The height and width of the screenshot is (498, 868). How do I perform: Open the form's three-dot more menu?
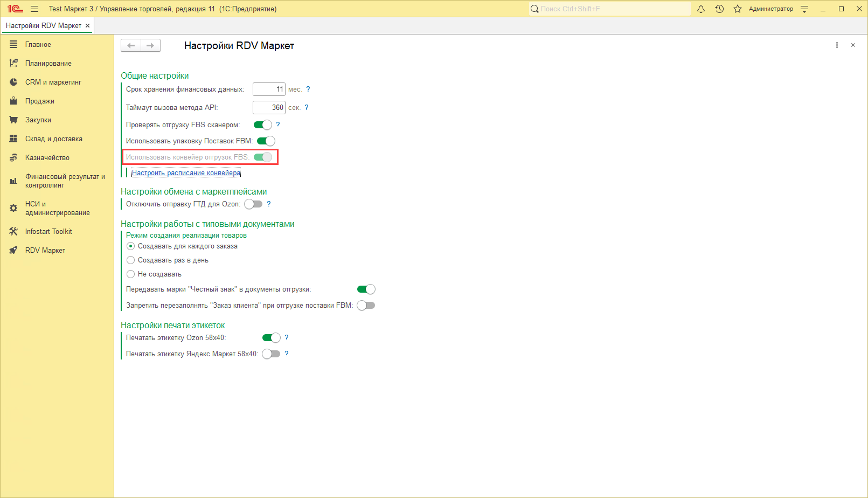coord(837,45)
